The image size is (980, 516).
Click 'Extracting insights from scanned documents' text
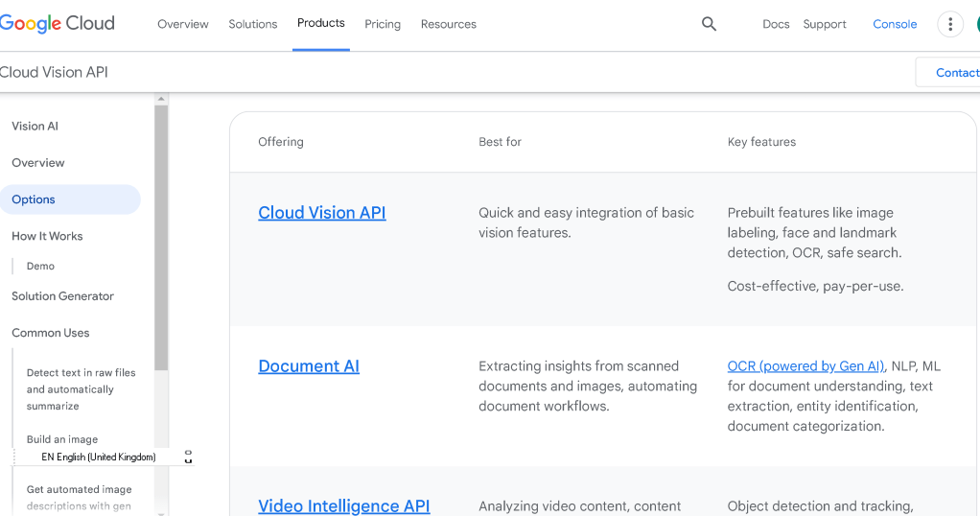pos(588,386)
